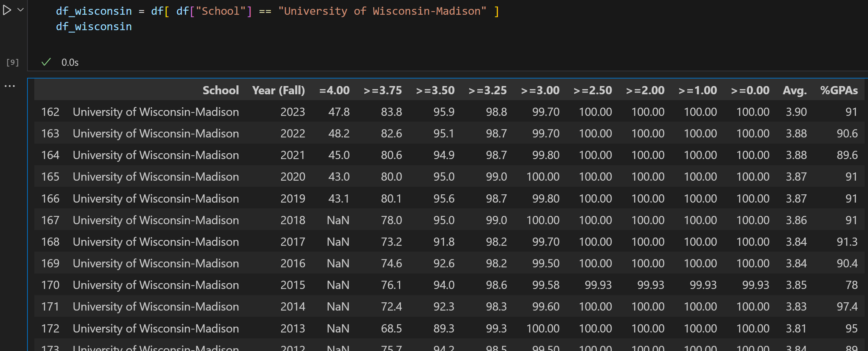Click the 3.90 average in row 162
868x351 pixels.
pyautogui.click(x=796, y=112)
